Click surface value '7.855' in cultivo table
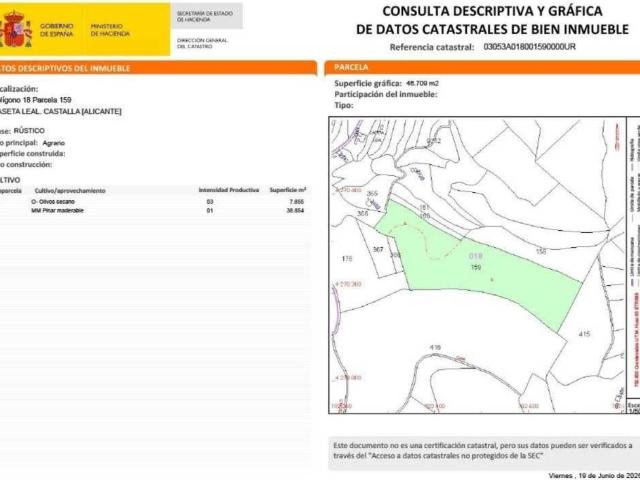This screenshot has width=640, height=480. pyautogui.click(x=297, y=202)
